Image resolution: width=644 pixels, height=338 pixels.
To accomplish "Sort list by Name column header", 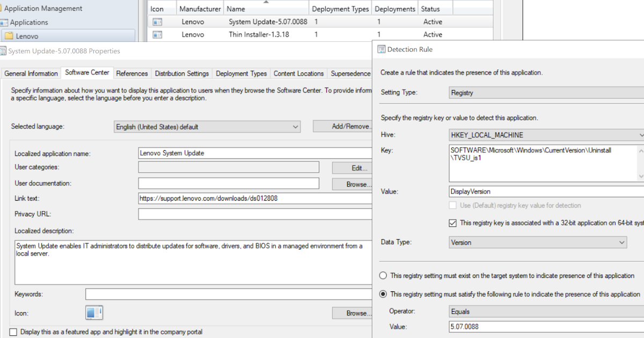I will pos(266,9).
